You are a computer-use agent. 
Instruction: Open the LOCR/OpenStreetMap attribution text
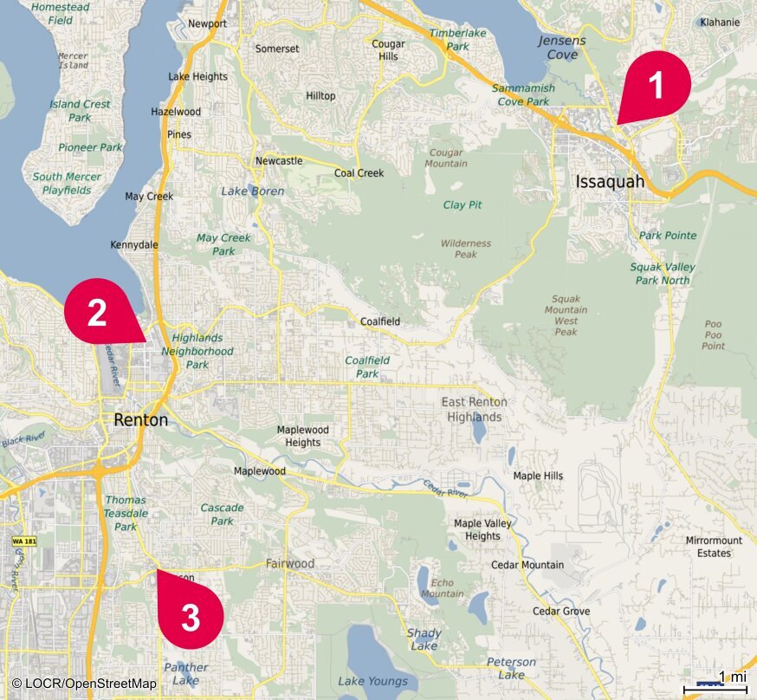click(x=85, y=684)
